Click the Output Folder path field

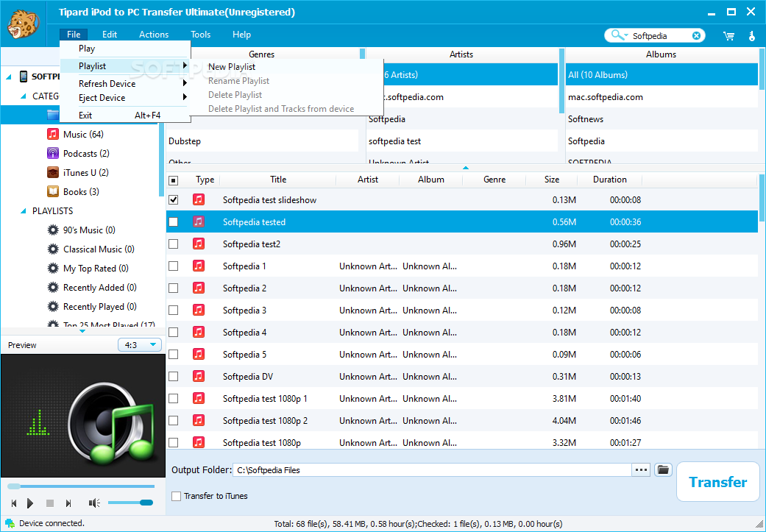pyautogui.click(x=432, y=470)
